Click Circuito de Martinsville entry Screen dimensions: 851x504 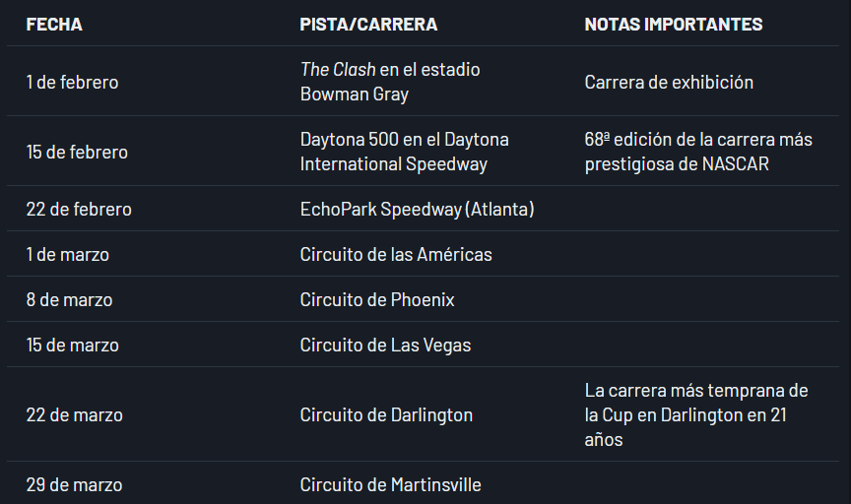pos(390,484)
